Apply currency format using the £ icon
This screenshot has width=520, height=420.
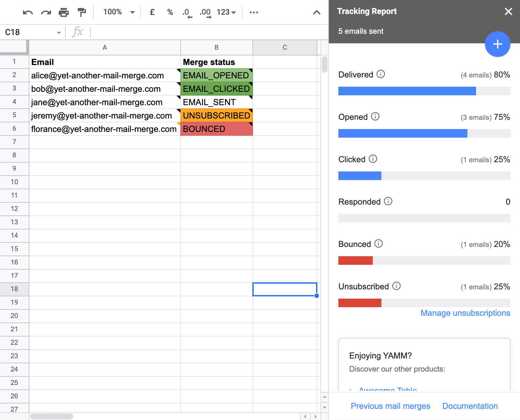[x=152, y=12]
